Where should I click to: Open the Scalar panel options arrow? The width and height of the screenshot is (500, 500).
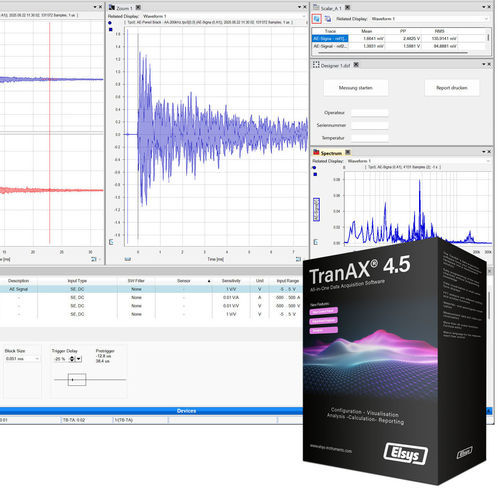click(484, 7)
